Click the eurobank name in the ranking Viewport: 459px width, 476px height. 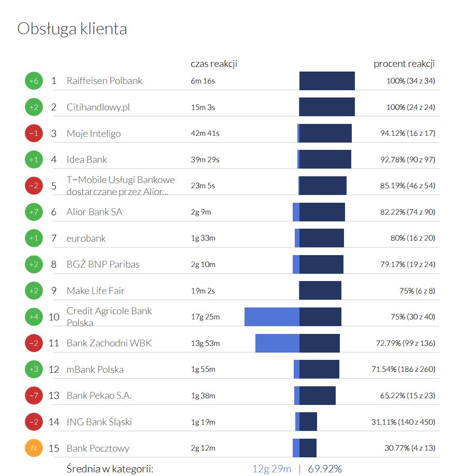(x=86, y=238)
